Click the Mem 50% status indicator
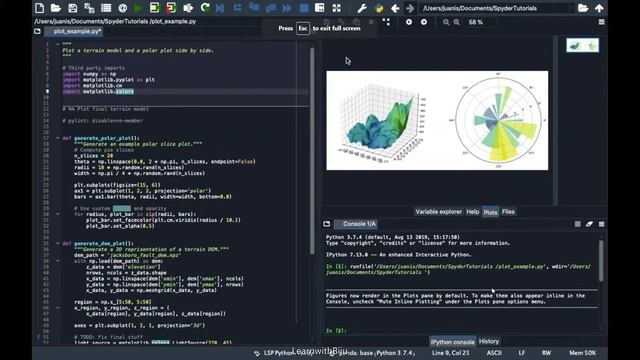 [x=582, y=353]
